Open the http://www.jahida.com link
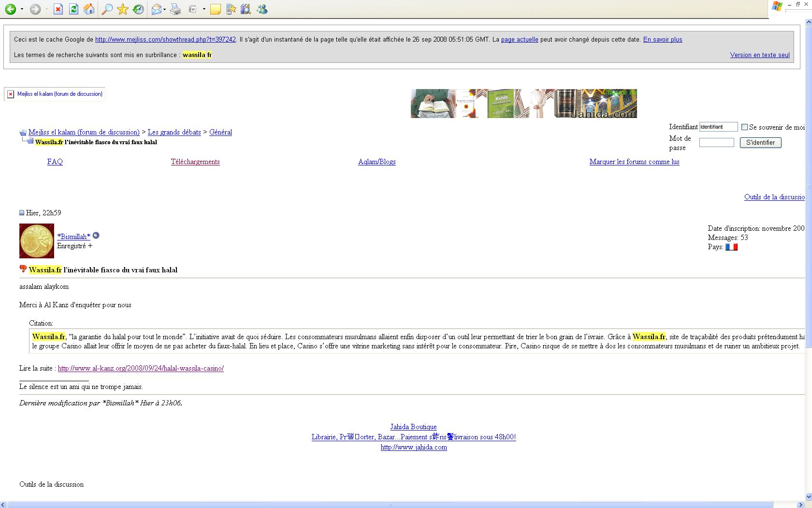Screen dimensions: 812x508 point(414,447)
